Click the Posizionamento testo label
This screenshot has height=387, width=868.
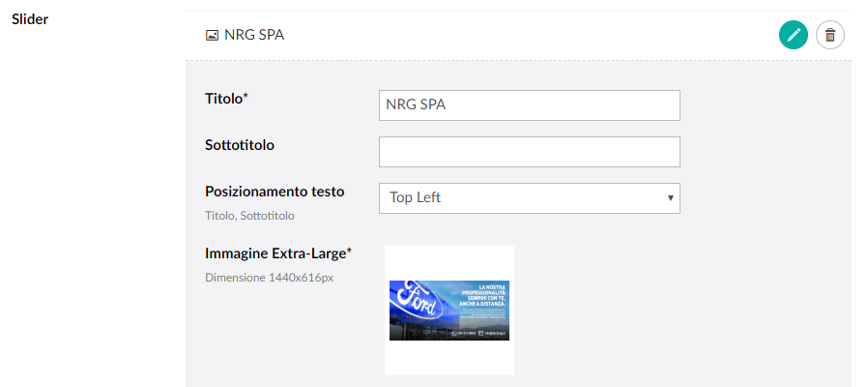pyautogui.click(x=275, y=192)
